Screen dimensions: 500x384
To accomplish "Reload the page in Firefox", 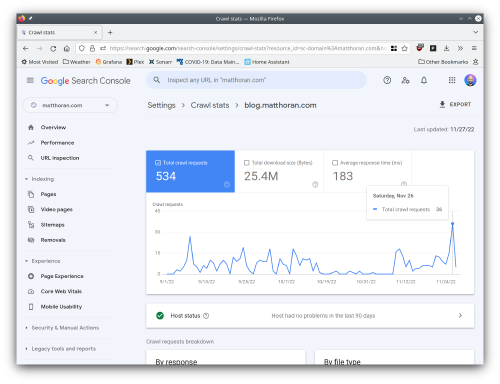I will [x=53, y=48].
